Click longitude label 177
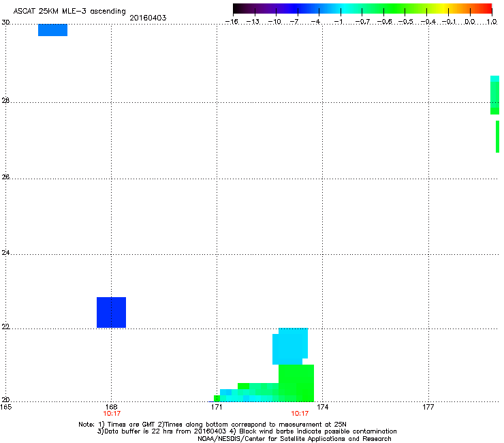 (x=428, y=407)
